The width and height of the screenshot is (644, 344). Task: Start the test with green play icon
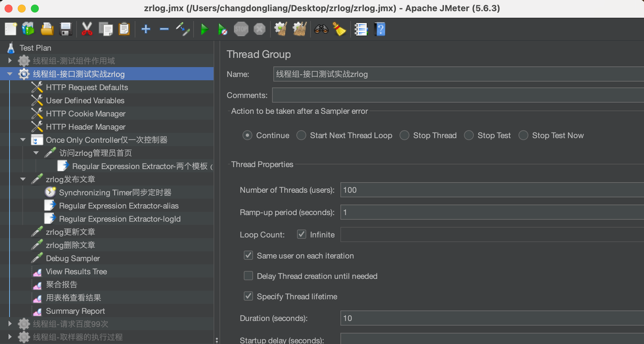point(204,29)
